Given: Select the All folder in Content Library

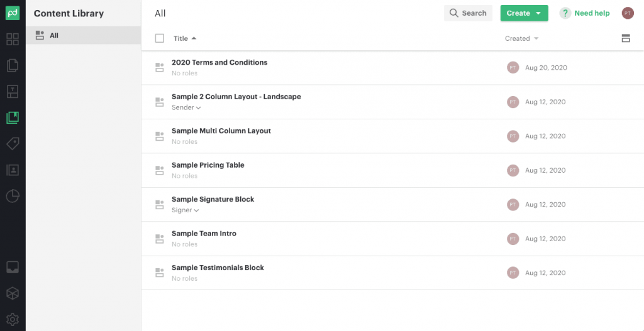Looking at the screenshot, I should point(54,35).
